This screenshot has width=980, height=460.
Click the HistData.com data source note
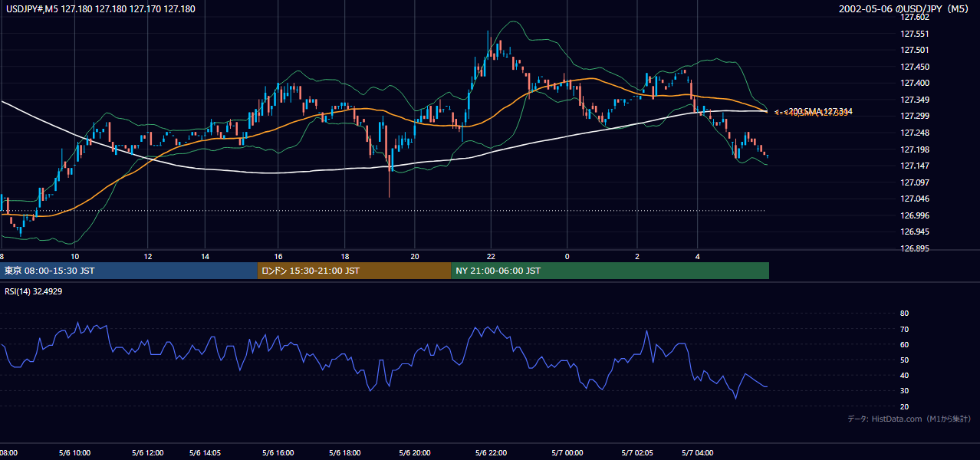tap(909, 419)
